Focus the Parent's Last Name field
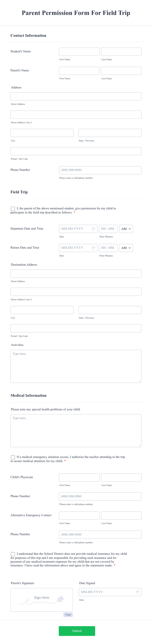The width and height of the screenshot is (152, 644). pyautogui.click(x=121, y=71)
